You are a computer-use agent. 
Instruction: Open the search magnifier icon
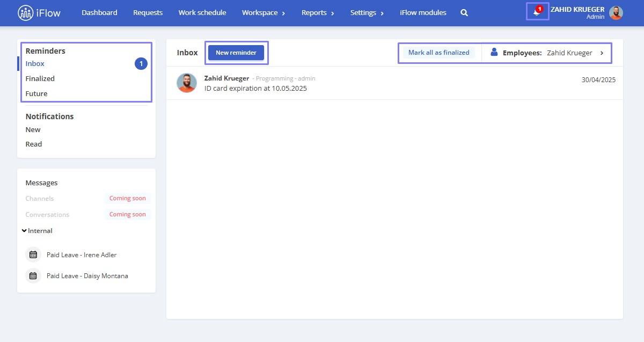pyautogui.click(x=464, y=12)
